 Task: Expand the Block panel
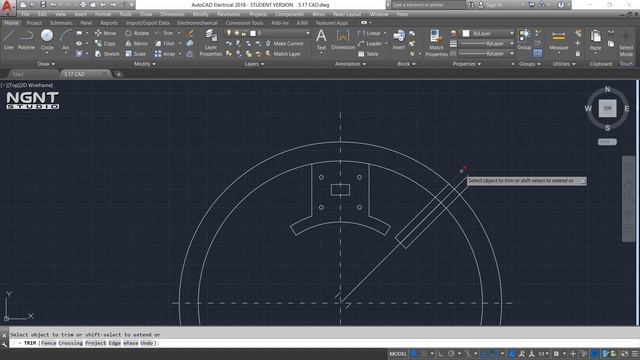406,64
